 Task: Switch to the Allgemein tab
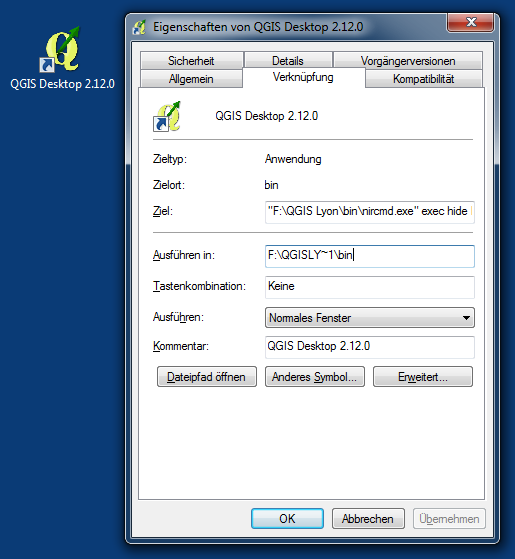(x=191, y=79)
